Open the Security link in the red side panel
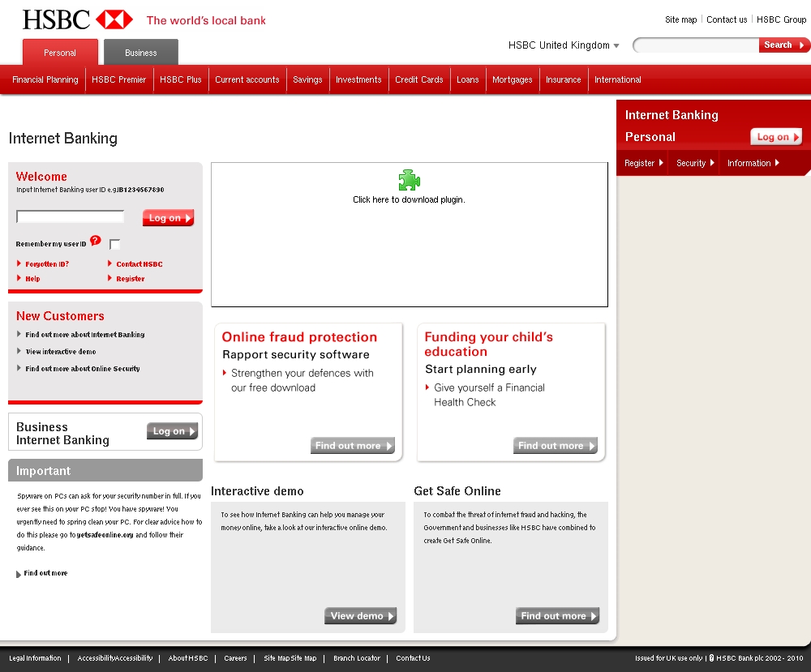 695,163
